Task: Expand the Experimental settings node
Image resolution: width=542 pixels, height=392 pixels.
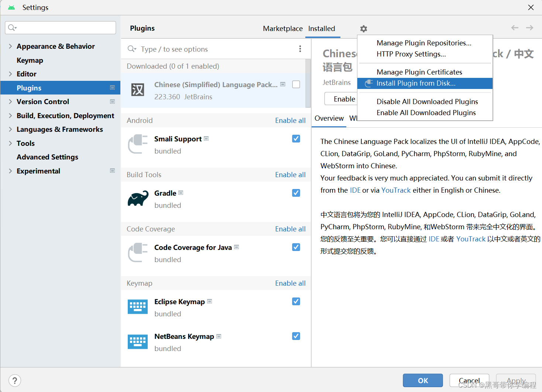Action: tap(10, 171)
